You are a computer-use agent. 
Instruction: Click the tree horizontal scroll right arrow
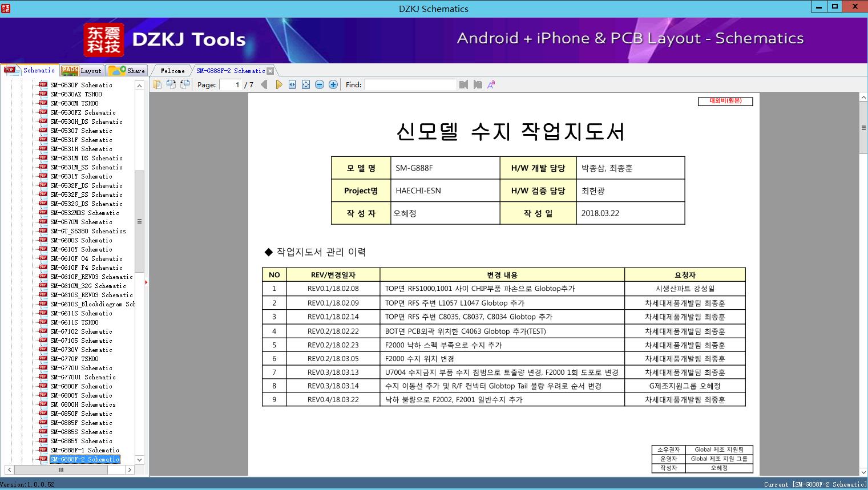point(130,470)
